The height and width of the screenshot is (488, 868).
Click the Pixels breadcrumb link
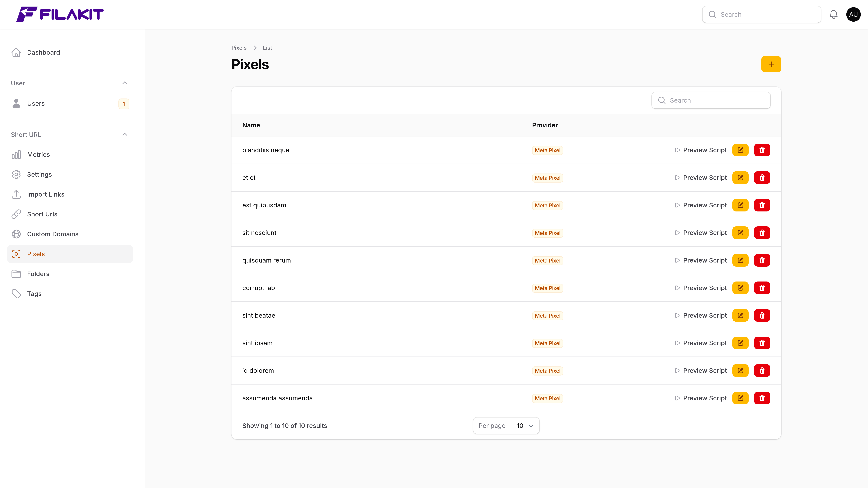pyautogui.click(x=239, y=48)
